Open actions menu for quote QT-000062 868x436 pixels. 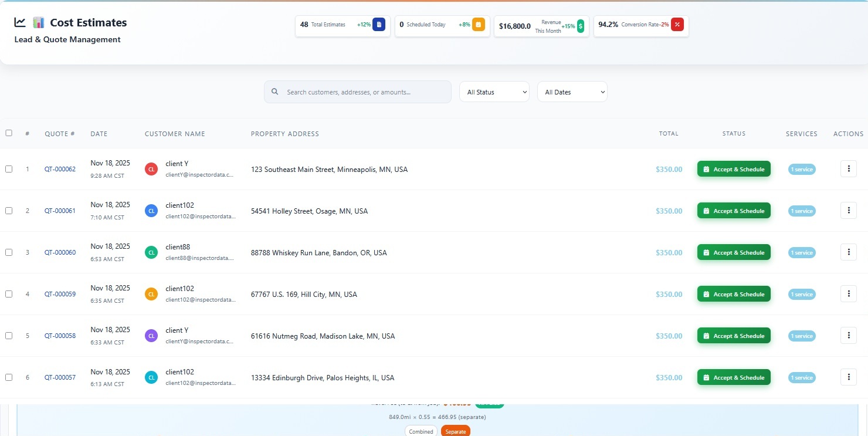click(848, 169)
